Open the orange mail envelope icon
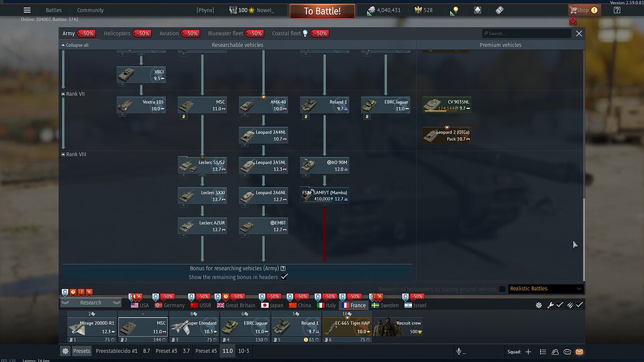644x362 pixels. 579,352
